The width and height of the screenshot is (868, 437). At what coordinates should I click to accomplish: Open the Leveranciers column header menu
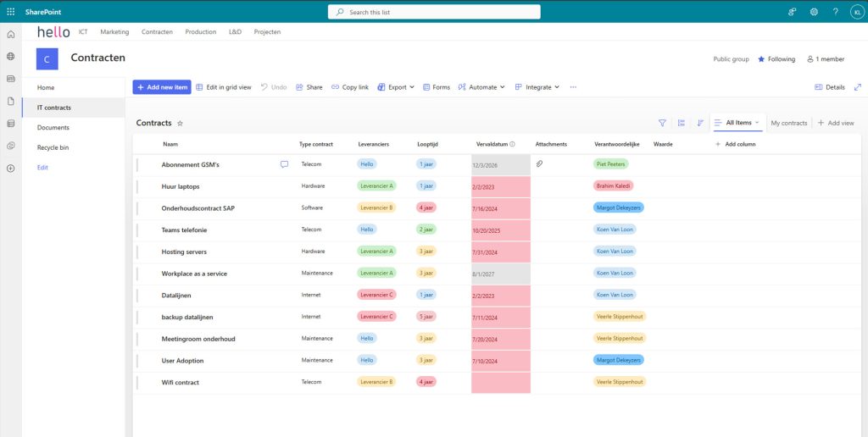pos(374,144)
